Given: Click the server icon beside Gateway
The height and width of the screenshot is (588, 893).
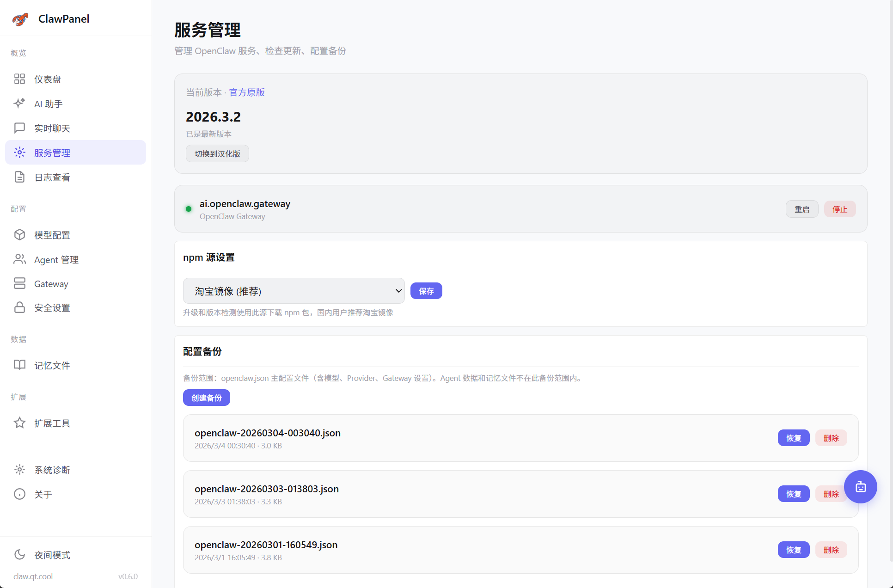Looking at the screenshot, I should pyautogui.click(x=19, y=283).
